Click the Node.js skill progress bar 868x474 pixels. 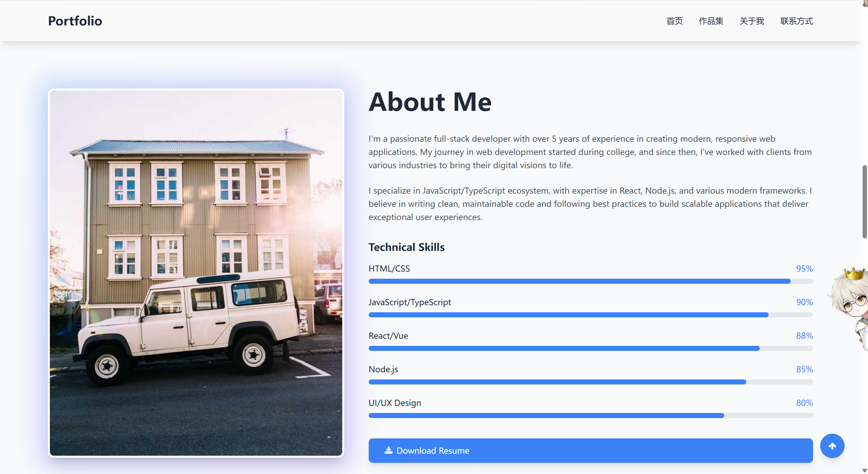click(x=590, y=382)
